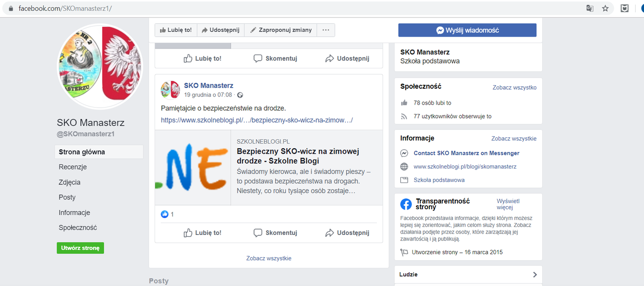This screenshot has height=286, width=644.
Task: Click the Wyślij wiadomość button
Action: (467, 30)
